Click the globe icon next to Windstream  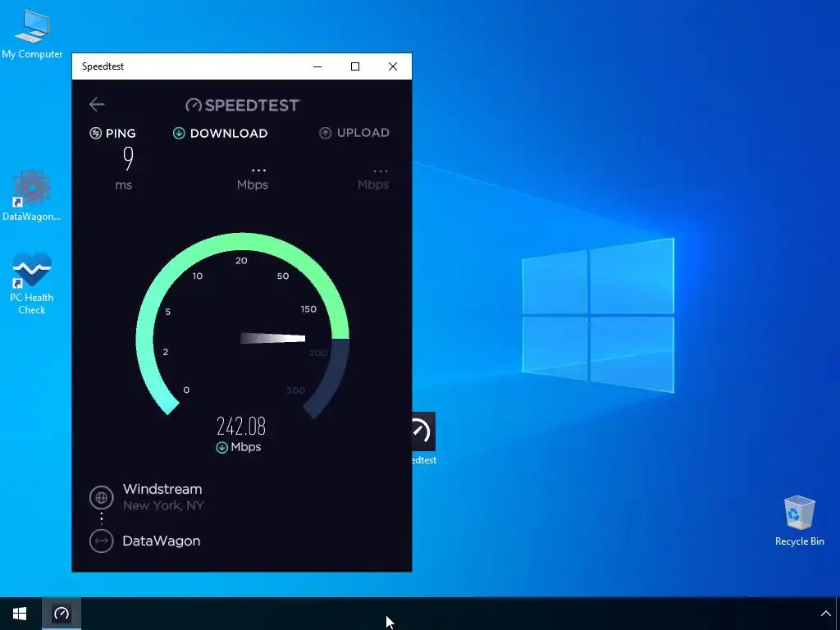click(101, 497)
